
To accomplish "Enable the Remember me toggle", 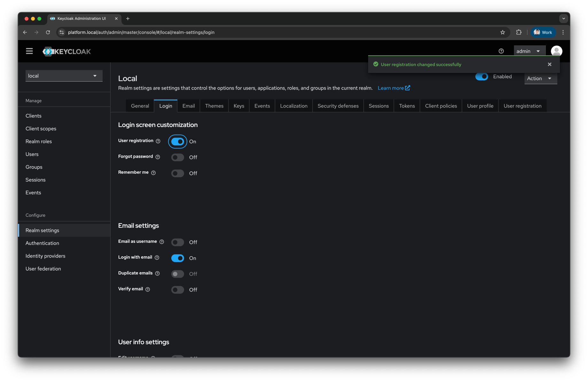I will [x=177, y=173].
